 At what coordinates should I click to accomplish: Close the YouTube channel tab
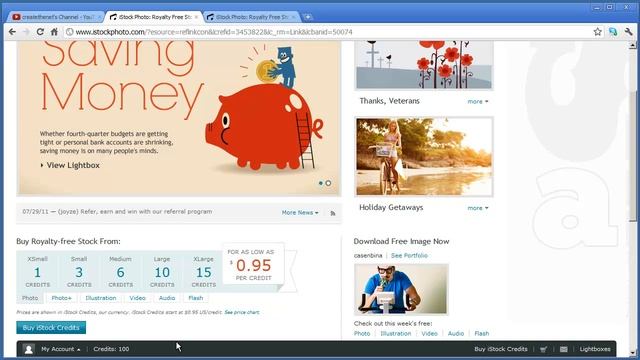pos(99,17)
